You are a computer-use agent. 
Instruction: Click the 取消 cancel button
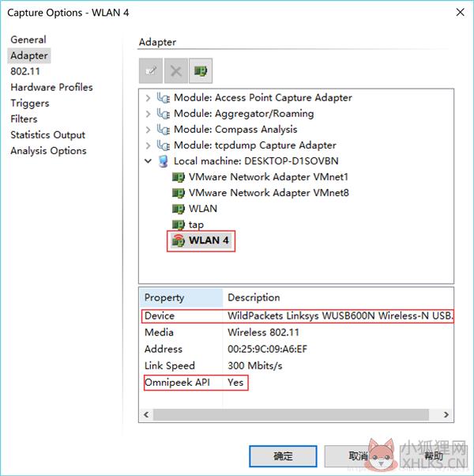pyautogui.click(x=358, y=456)
